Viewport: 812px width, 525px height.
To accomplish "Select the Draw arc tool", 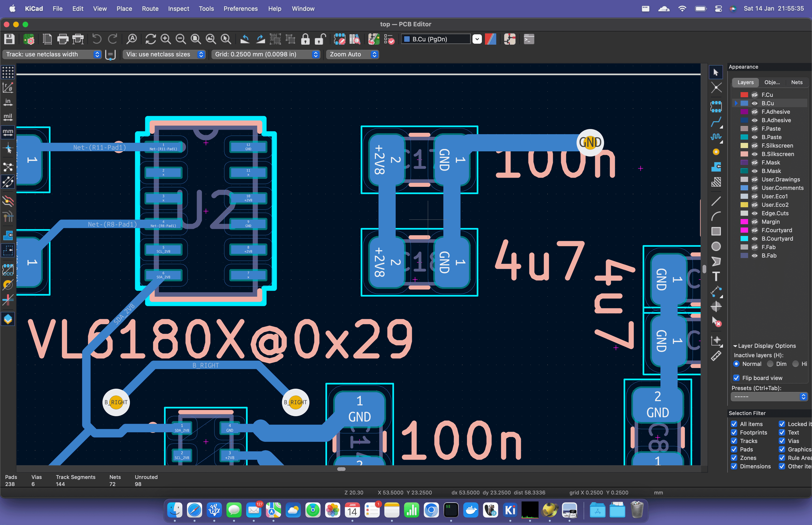I will coord(716,216).
